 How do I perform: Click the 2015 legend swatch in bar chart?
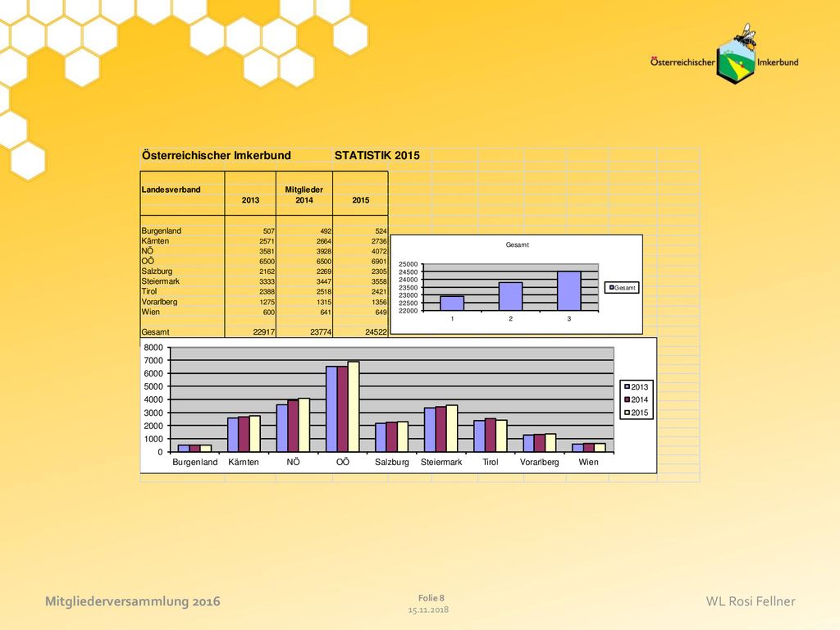click(x=627, y=413)
